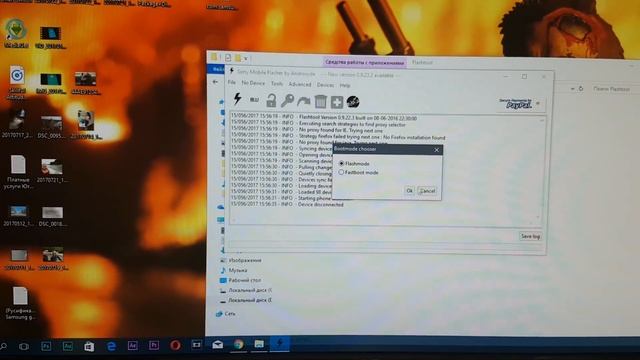Click the 'Flashtool Version 0.9.22.3' log line
The width and height of the screenshot is (640, 360).
click(324, 118)
